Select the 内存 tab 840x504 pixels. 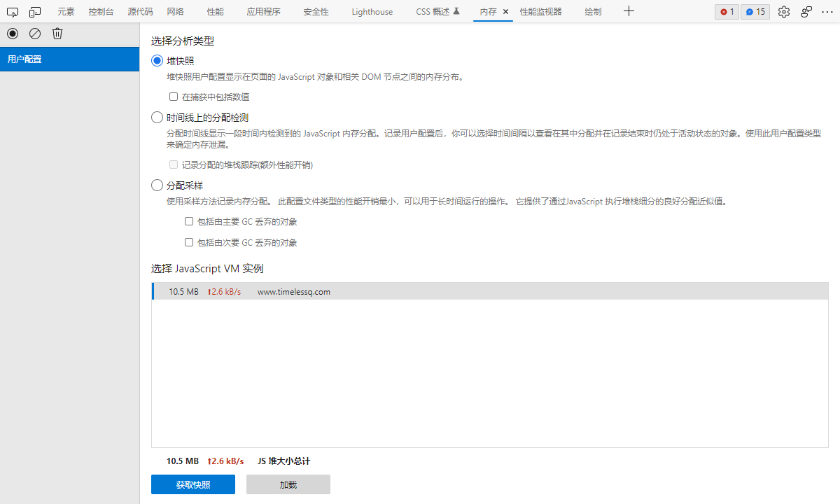click(x=488, y=12)
